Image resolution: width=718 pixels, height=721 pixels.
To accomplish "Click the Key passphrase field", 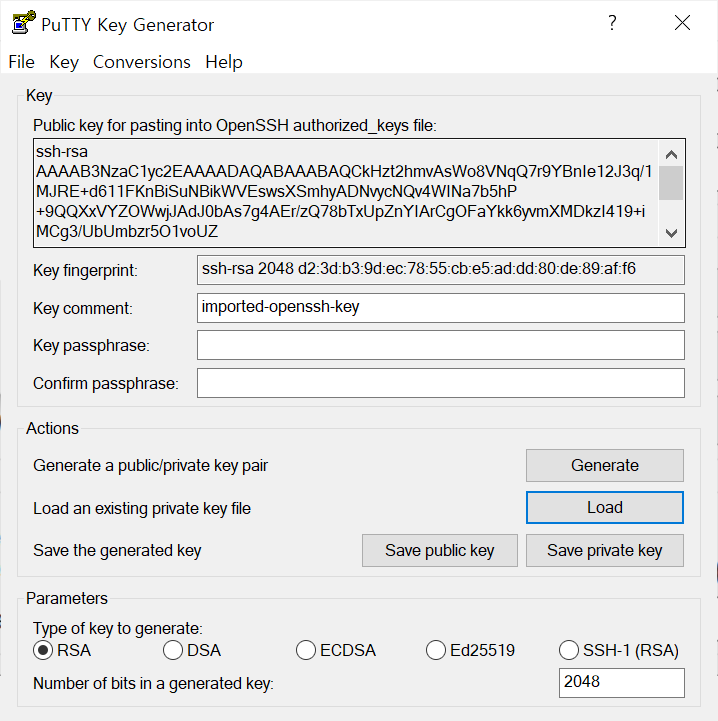I will [441, 345].
